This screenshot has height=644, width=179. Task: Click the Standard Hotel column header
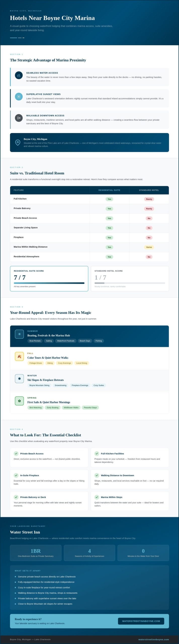[149, 190]
